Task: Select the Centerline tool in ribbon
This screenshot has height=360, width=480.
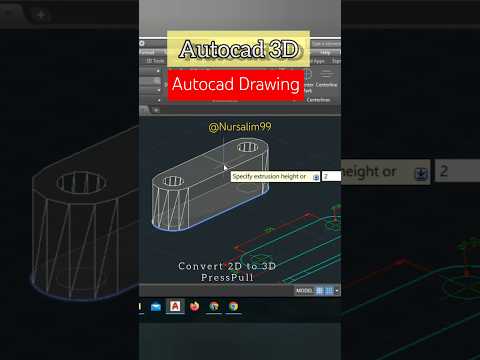Action: point(326,79)
